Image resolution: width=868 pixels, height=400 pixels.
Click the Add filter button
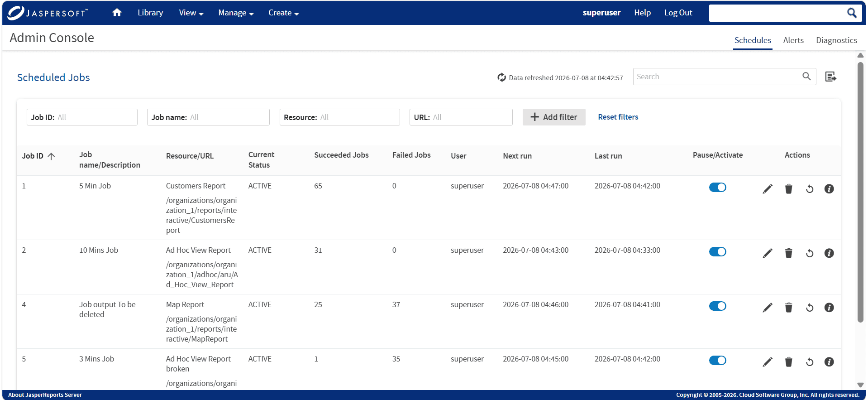tap(554, 117)
